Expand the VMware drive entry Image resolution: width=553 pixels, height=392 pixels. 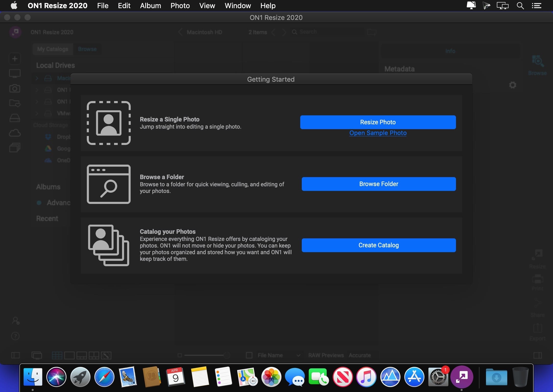pyautogui.click(x=37, y=113)
